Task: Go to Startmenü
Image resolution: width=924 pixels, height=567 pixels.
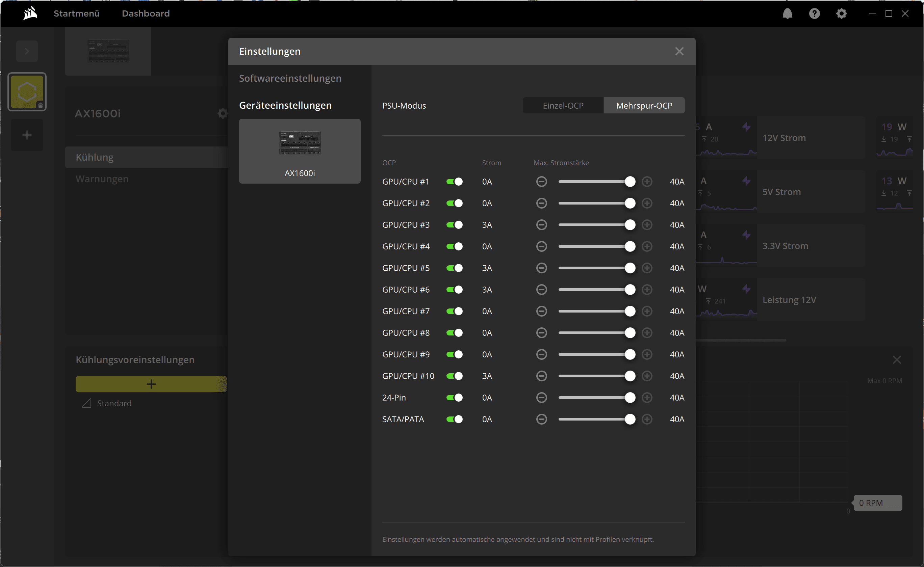Action: pyautogui.click(x=77, y=13)
